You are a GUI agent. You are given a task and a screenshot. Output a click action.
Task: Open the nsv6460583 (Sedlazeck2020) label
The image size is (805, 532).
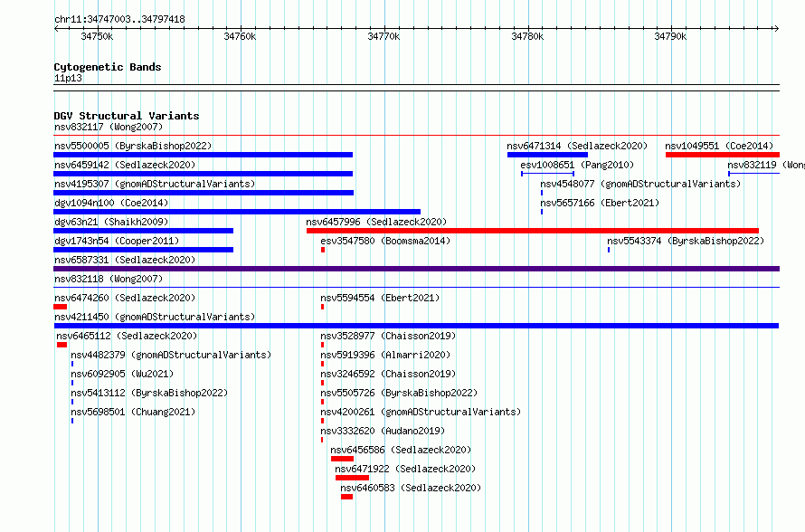tap(411, 488)
